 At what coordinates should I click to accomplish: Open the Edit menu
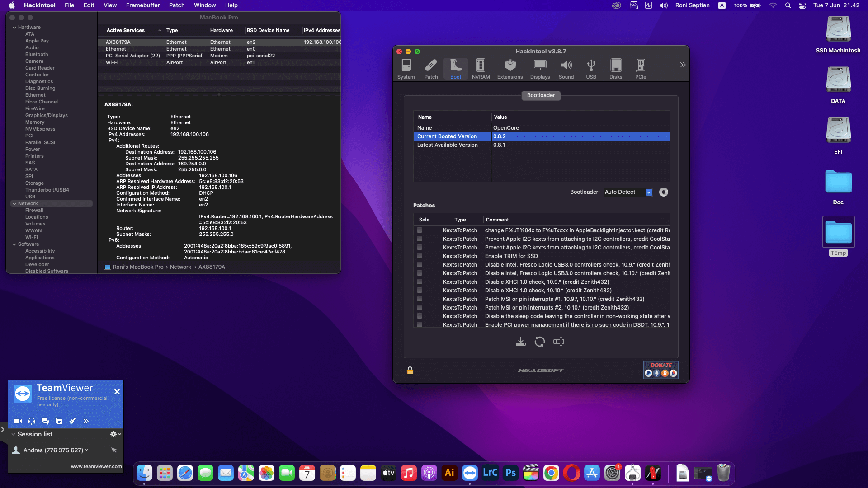point(89,5)
